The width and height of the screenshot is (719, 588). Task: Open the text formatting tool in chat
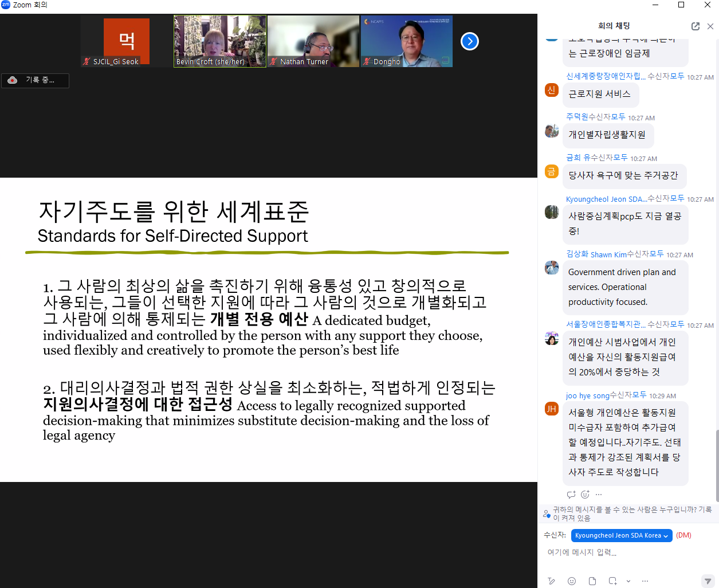pos(551,581)
